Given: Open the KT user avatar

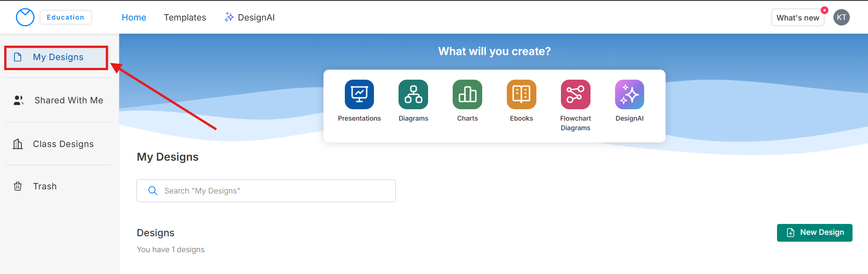Looking at the screenshot, I should pos(841,17).
